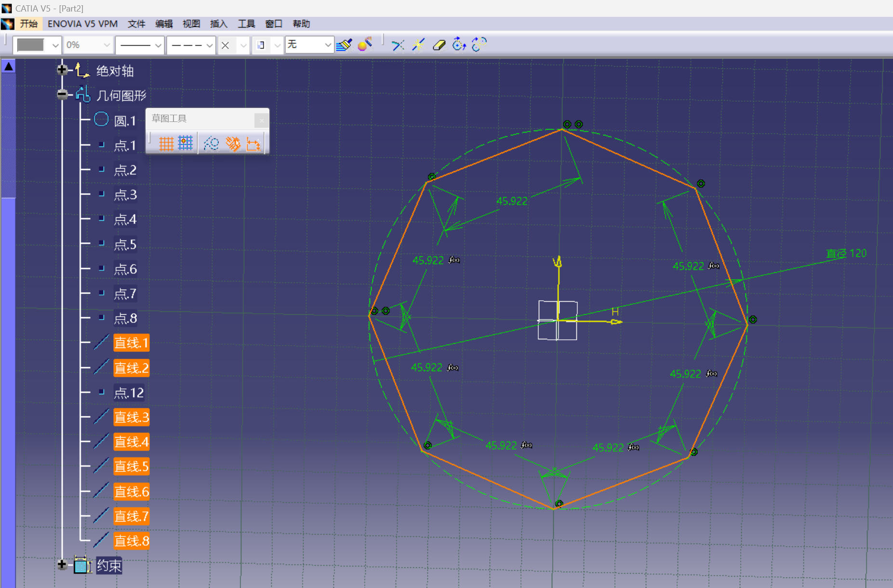The height and width of the screenshot is (588, 893).
Task: Click the 绝对轴 axis system icon
Action: [x=81, y=70]
